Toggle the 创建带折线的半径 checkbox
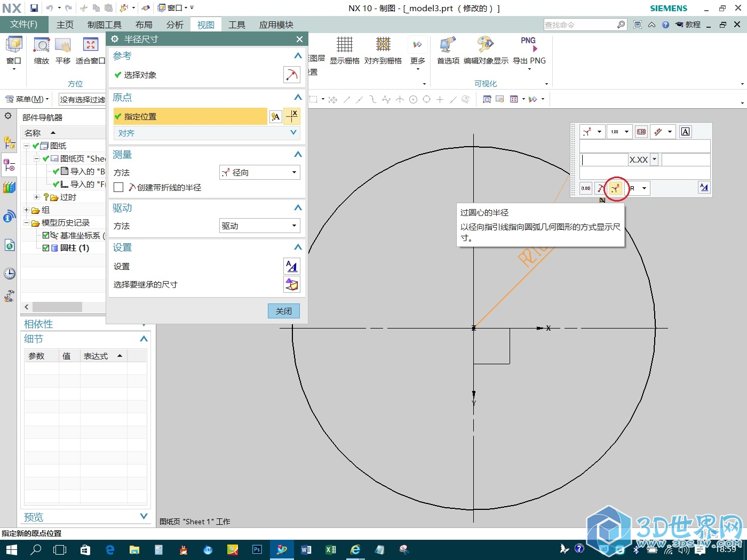 click(x=118, y=187)
